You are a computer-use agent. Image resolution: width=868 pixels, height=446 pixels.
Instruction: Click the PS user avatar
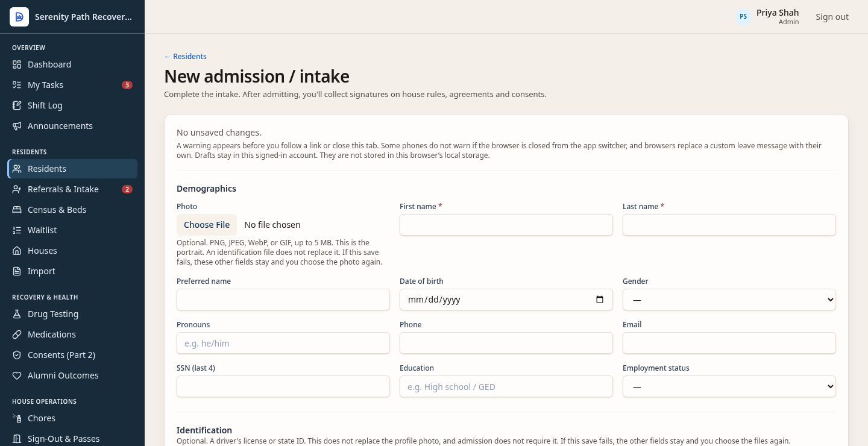(743, 16)
